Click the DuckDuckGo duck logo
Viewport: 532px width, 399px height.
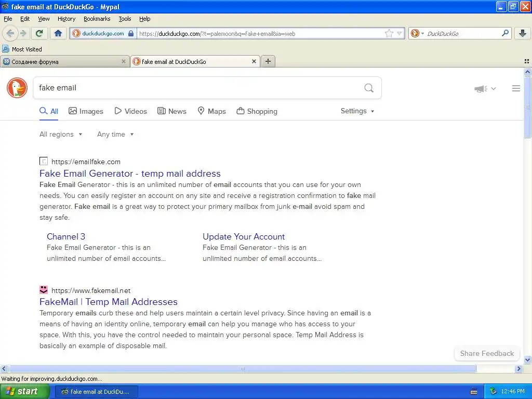click(17, 88)
